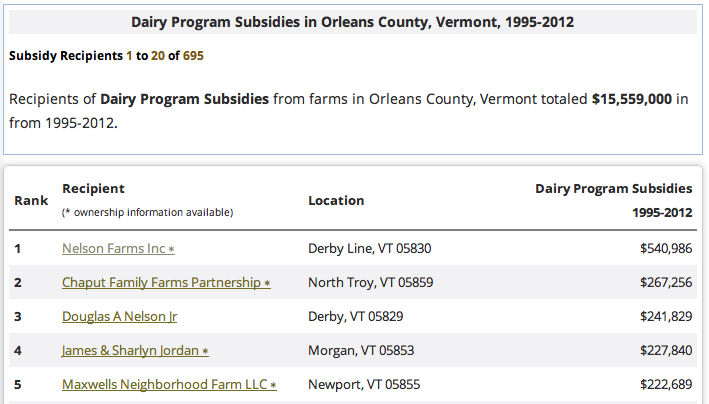The height and width of the screenshot is (404, 709).
Task: Click the Rank column header
Action: pos(31,200)
